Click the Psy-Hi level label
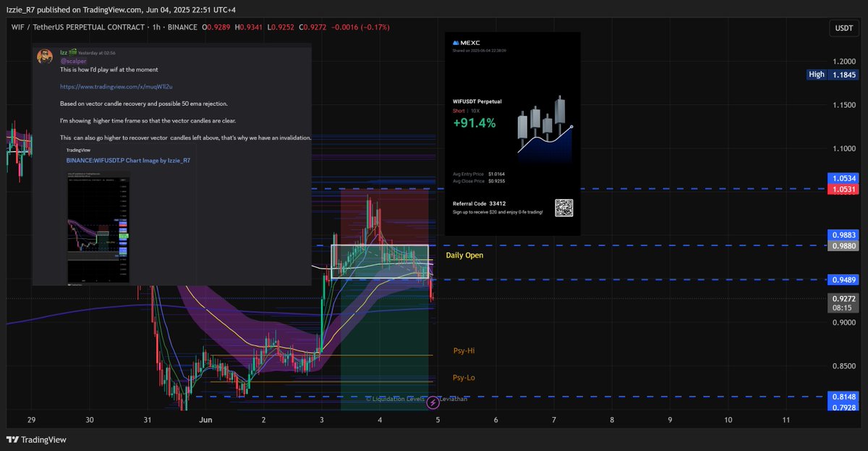The height and width of the screenshot is (451, 868). click(463, 350)
